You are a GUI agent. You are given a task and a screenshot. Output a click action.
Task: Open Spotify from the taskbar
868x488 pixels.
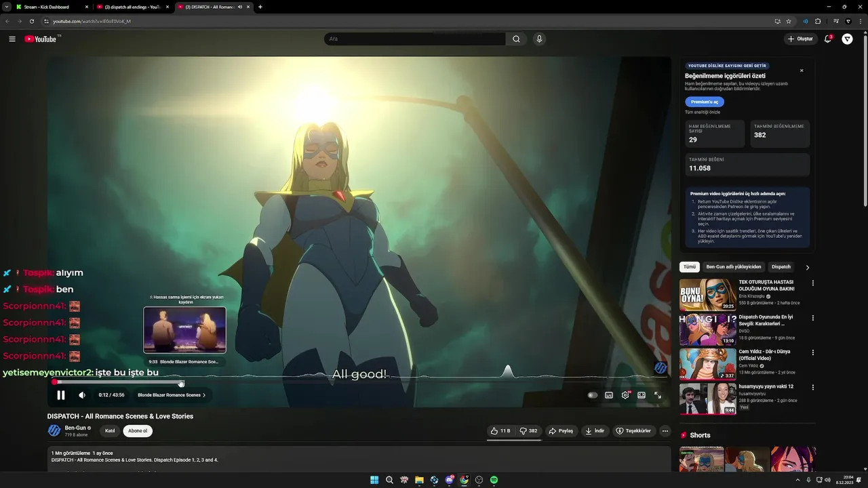point(494,480)
